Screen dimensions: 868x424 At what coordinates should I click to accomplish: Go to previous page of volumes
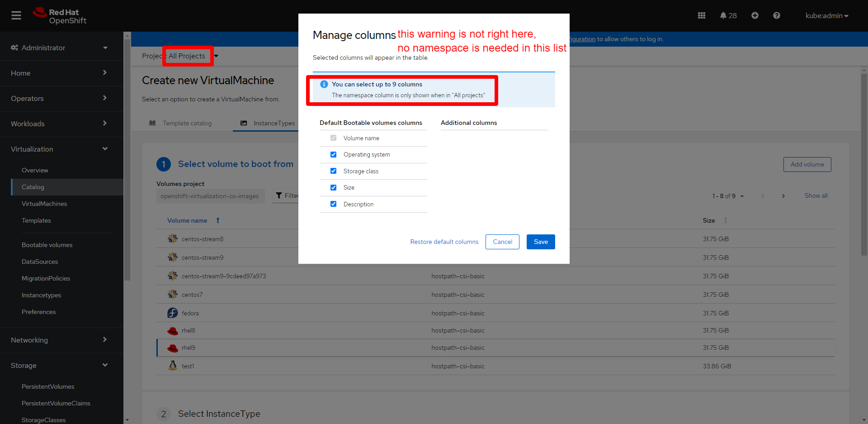pos(763,196)
